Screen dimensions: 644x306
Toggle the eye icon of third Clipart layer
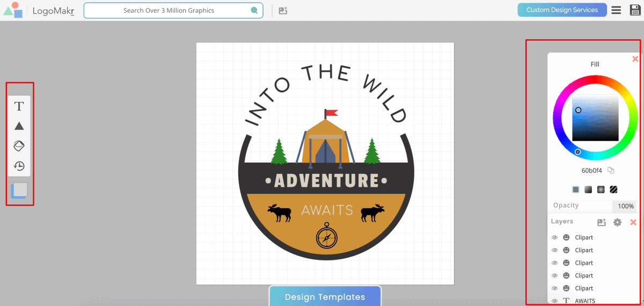click(x=555, y=263)
